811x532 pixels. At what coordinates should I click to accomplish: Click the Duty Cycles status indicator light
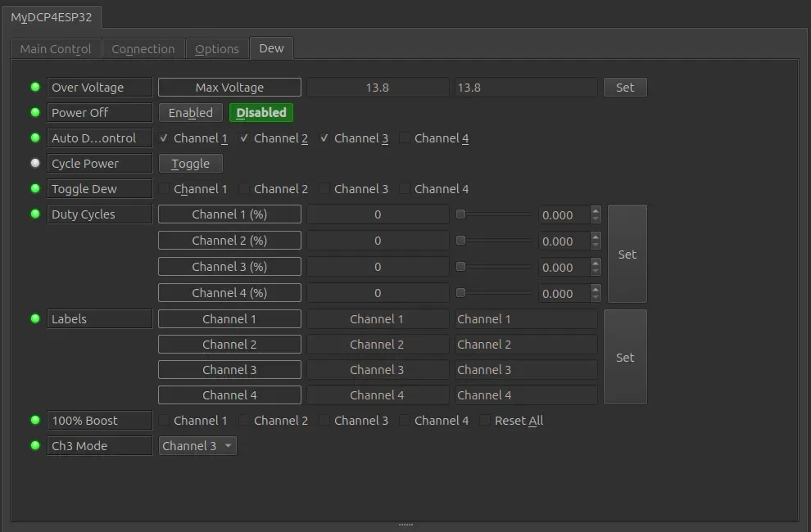tap(35, 214)
